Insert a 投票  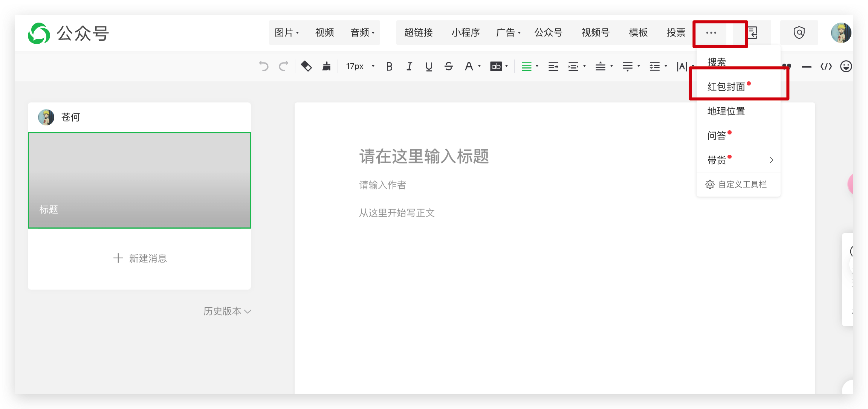pos(676,33)
